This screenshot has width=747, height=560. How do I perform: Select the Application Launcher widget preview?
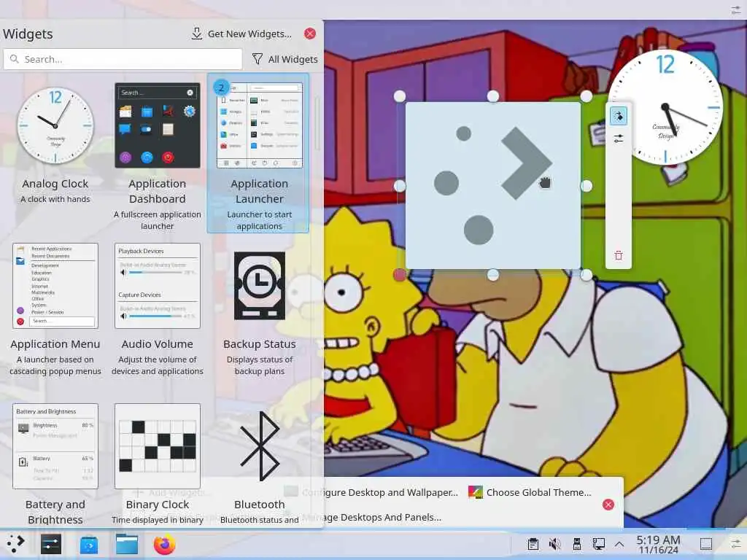pyautogui.click(x=259, y=125)
